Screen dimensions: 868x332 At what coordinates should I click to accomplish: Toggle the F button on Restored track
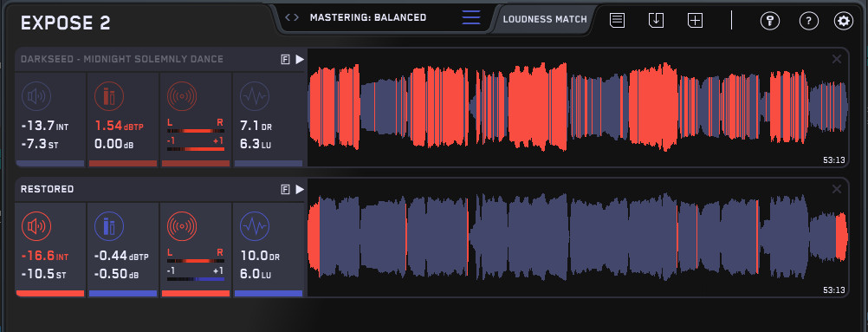(x=286, y=190)
